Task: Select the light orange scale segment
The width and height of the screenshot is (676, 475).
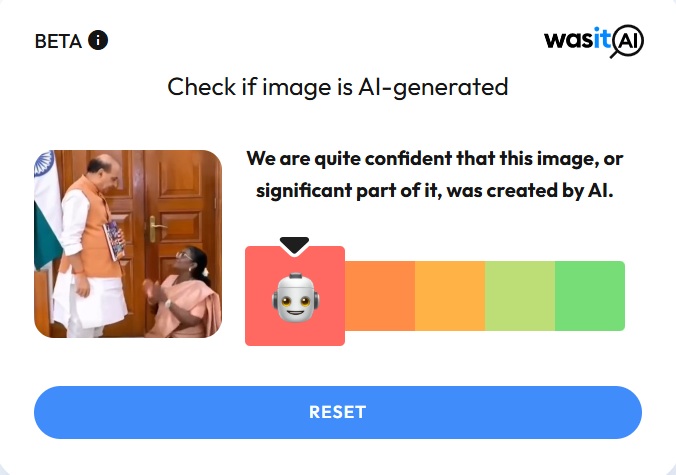Action: [450, 296]
